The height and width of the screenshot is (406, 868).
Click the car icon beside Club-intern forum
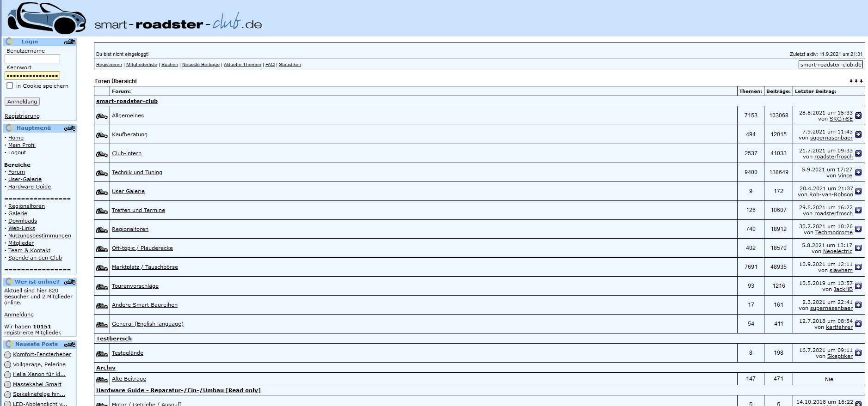(102, 154)
